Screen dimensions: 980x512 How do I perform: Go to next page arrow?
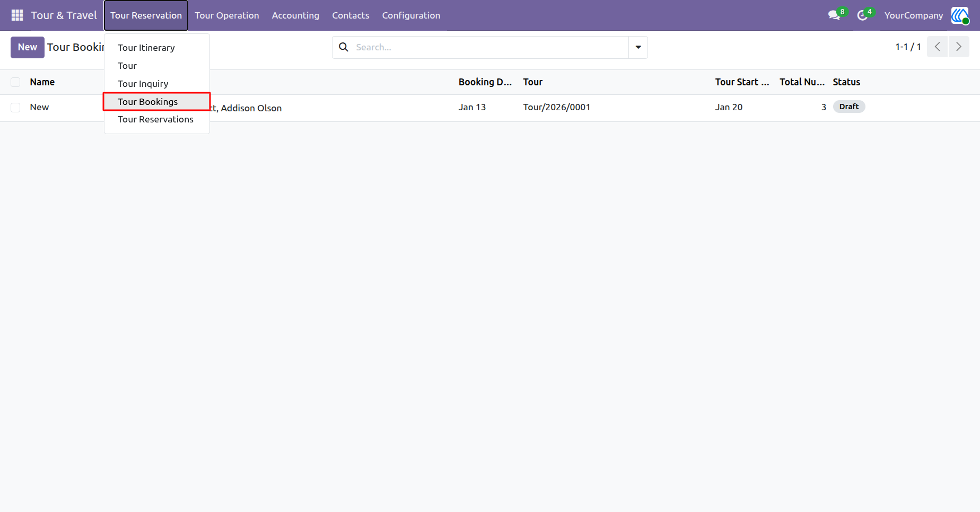[x=959, y=47]
